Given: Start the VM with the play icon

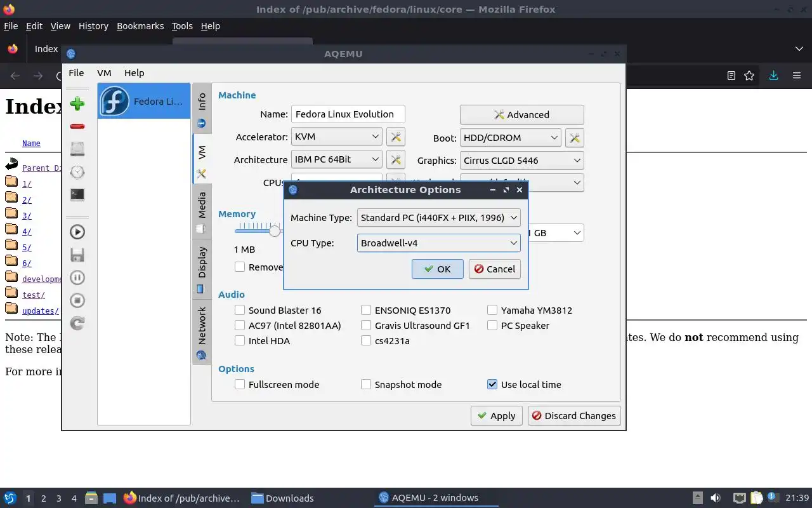Looking at the screenshot, I should [x=77, y=232].
